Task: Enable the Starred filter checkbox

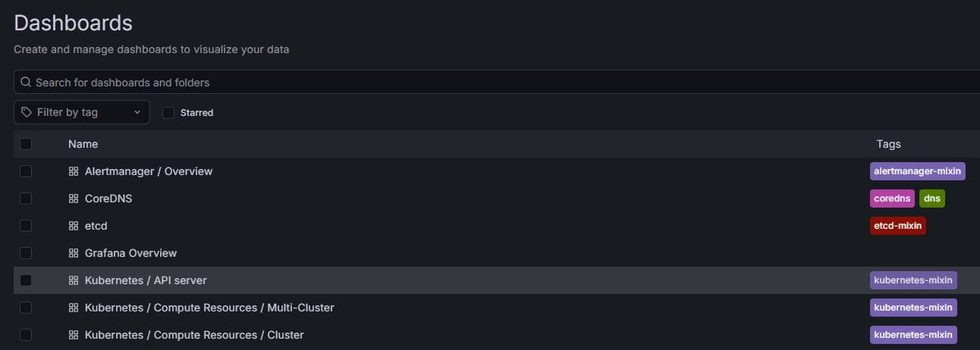Action: click(168, 113)
